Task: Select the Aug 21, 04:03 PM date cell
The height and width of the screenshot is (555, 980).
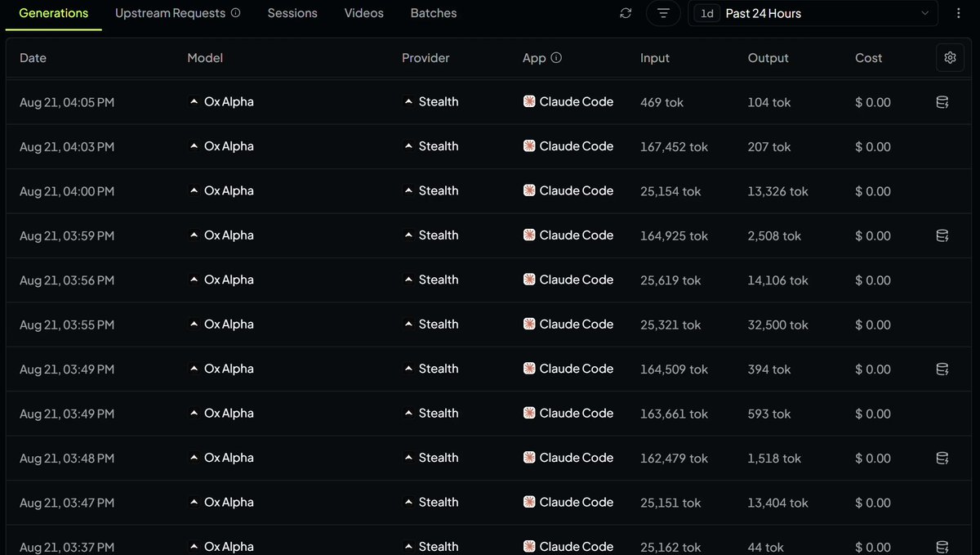Action: [67, 147]
